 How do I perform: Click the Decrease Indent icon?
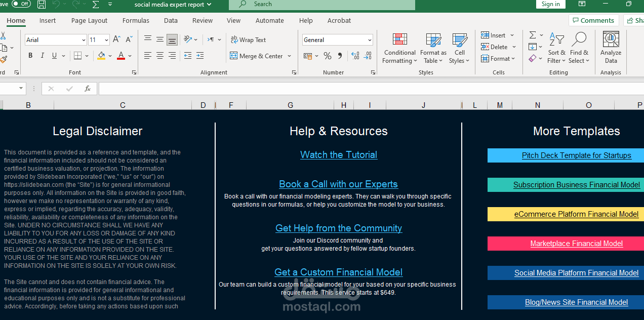pyautogui.click(x=188, y=56)
